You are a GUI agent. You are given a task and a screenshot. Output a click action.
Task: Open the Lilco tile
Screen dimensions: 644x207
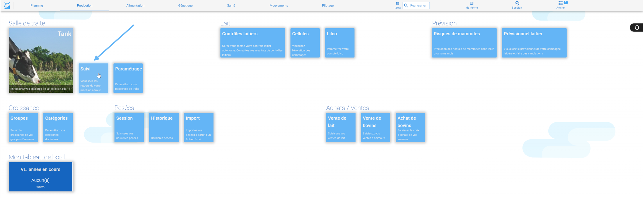340,43
